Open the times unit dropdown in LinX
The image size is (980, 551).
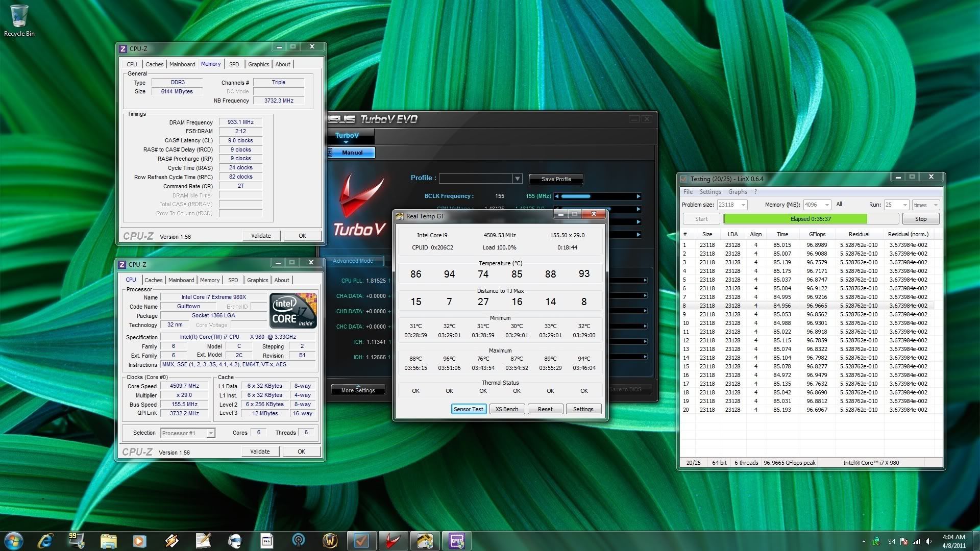(936, 205)
